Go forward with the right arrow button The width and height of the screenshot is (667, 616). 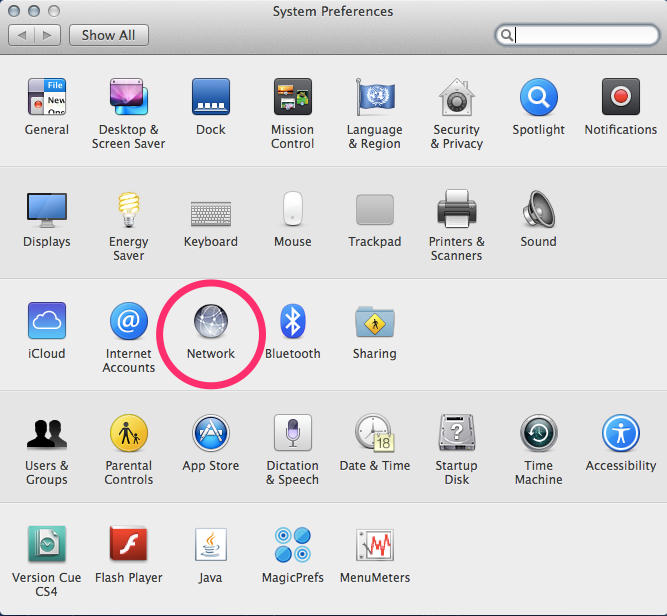coord(47,35)
